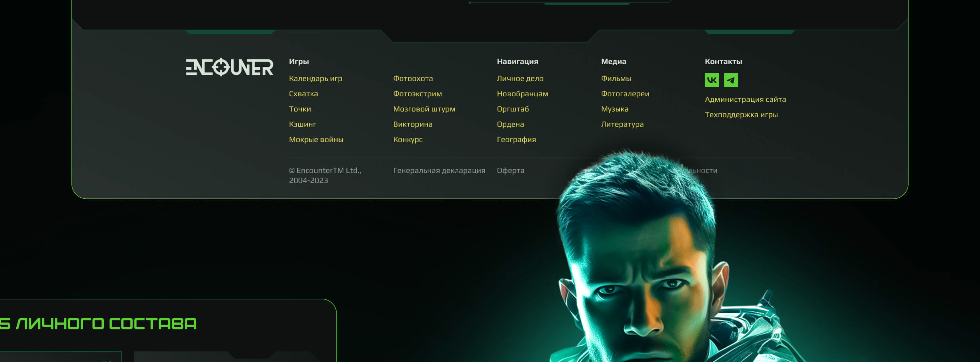
Task: Go to Схватка games page
Action: [x=303, y=94]
